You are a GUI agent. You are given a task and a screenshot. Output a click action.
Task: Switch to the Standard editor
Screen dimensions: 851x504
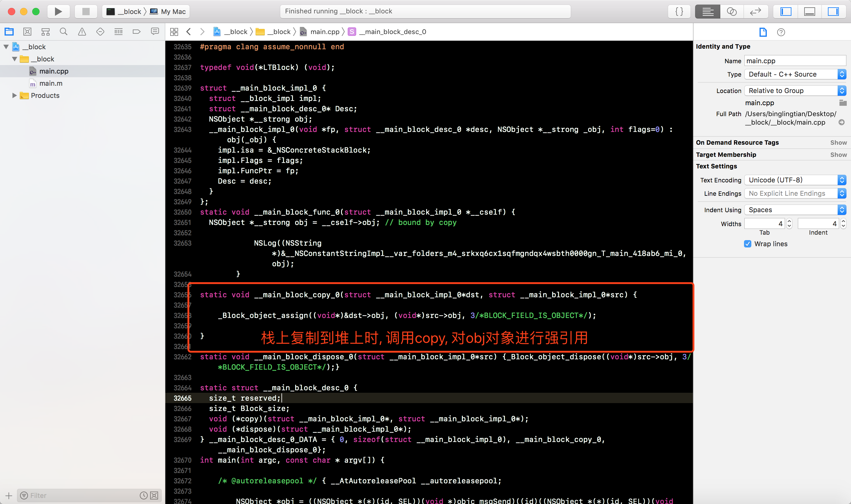707,12
